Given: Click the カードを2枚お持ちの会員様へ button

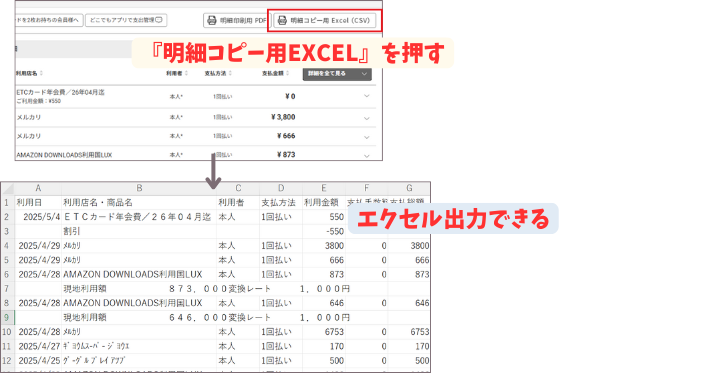Looking at the screenshot, I should point(49,20).
